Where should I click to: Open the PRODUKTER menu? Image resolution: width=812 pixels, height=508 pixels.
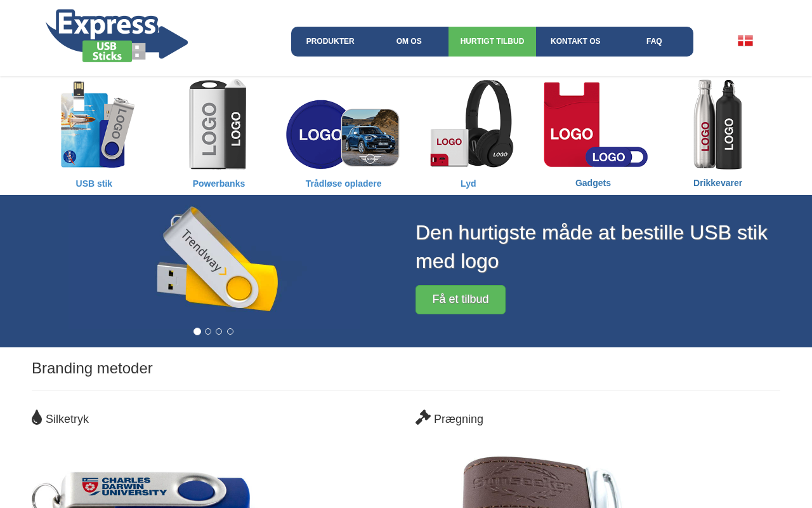coord(331,41)
